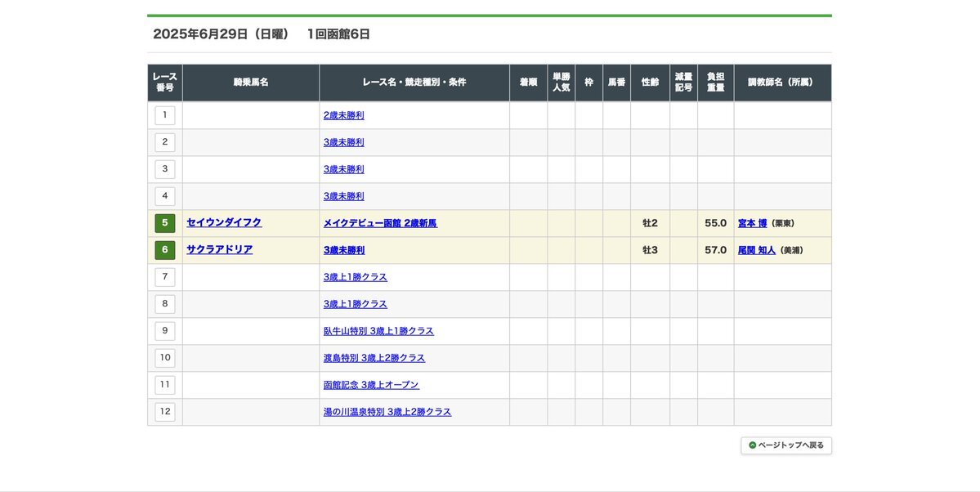Click weight value 55.0
980x492 pixels.
click(716, 223)
